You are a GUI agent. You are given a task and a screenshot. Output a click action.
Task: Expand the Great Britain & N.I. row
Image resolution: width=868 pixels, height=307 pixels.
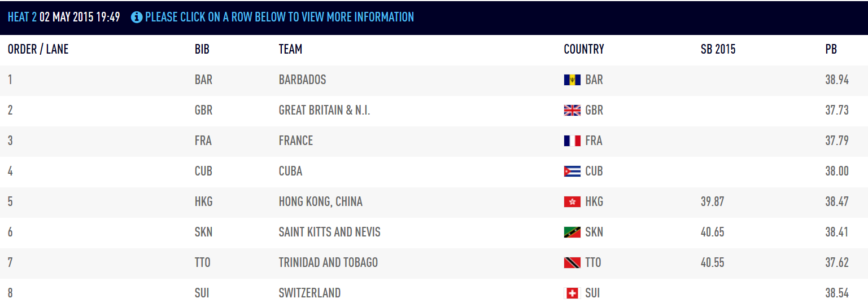[434, 110]
